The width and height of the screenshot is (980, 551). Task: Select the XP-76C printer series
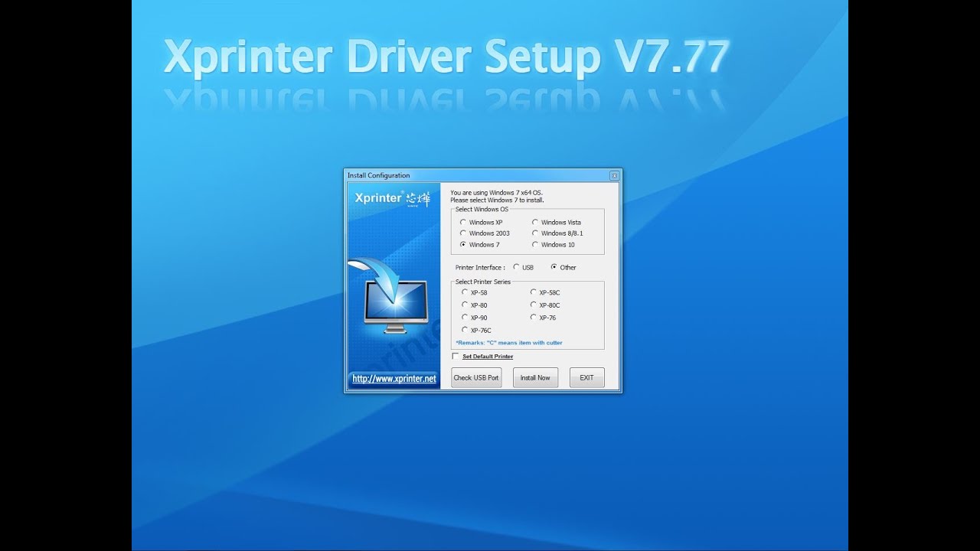tap(465, 330)
